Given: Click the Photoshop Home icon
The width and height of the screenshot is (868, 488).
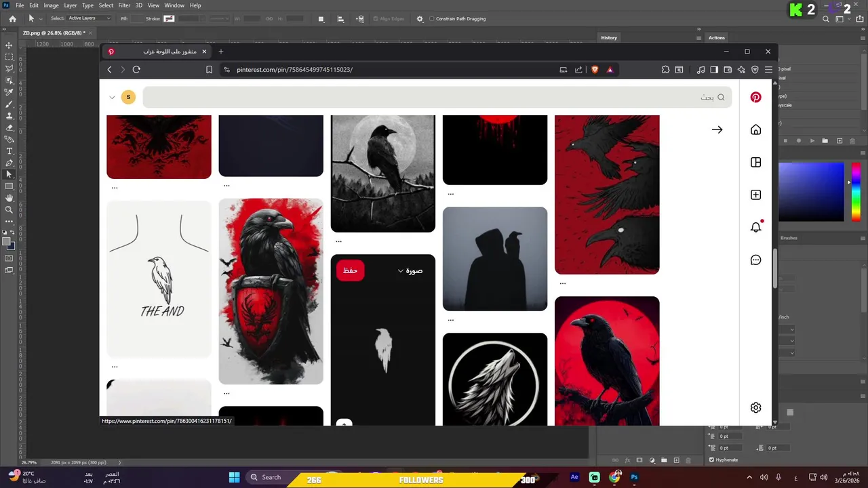Looking at the screenshot, I should point(12,19).
